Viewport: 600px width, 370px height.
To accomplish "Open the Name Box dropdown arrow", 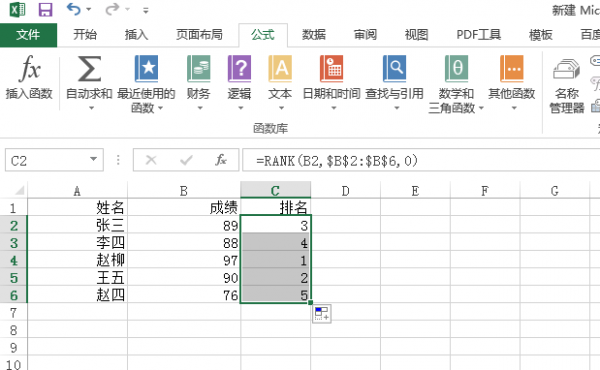I will [x=93, y=159].
